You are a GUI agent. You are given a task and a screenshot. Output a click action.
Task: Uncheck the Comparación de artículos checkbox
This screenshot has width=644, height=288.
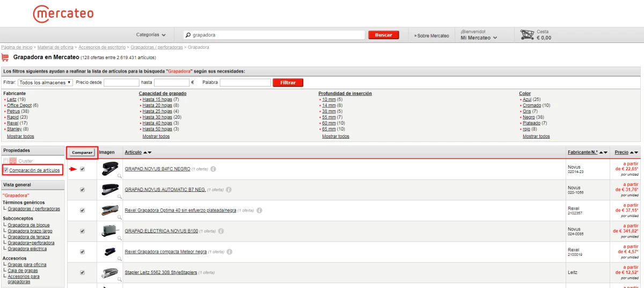click(x=6, y=170)
